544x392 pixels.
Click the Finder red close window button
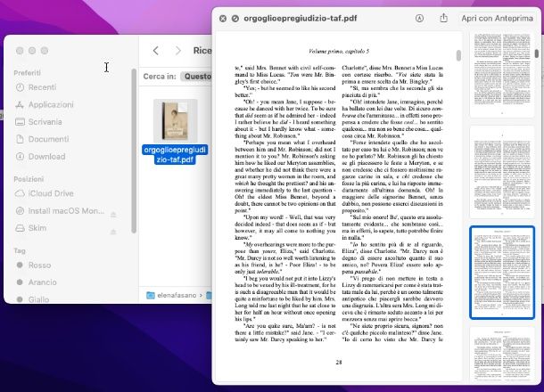(20, 51)
